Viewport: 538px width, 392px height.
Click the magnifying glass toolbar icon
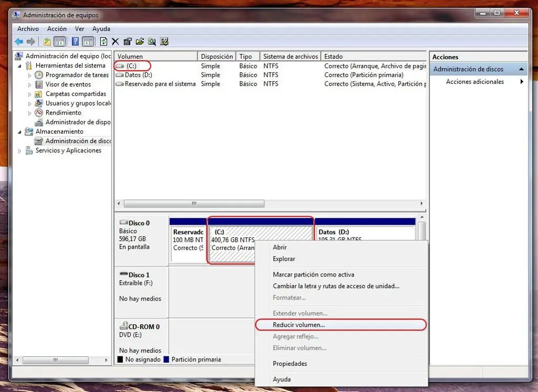tap(152, 42)
